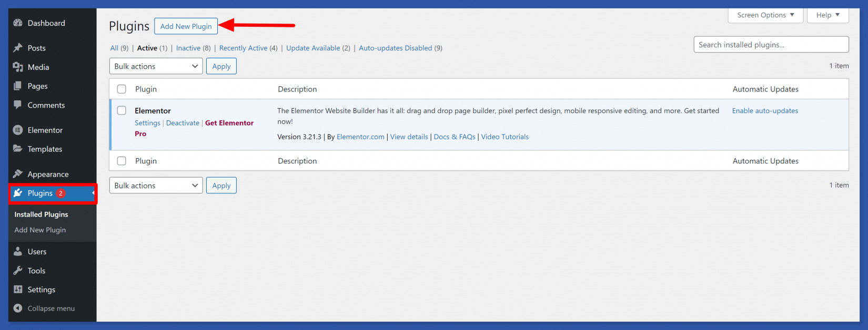
Task: Click the Comments speech bubble icon
Action: pyautogui.click(x=18, y=105)
